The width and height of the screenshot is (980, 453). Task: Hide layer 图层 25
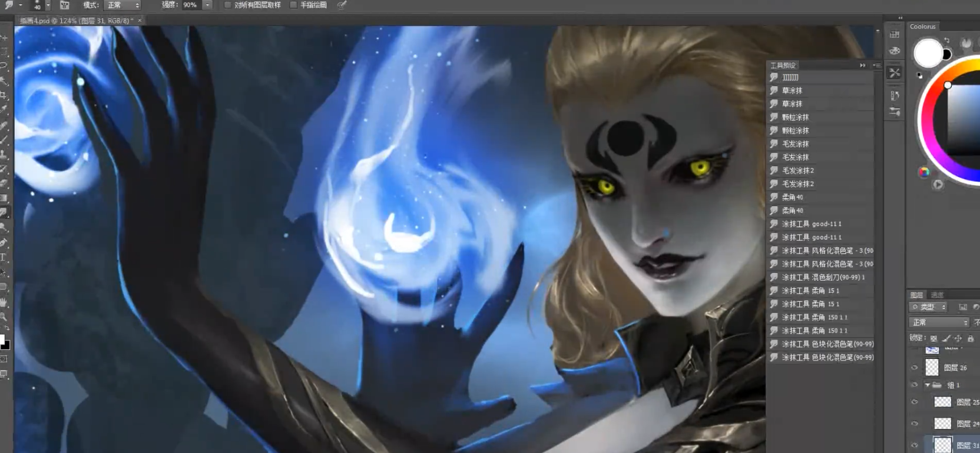click(915, 402)
